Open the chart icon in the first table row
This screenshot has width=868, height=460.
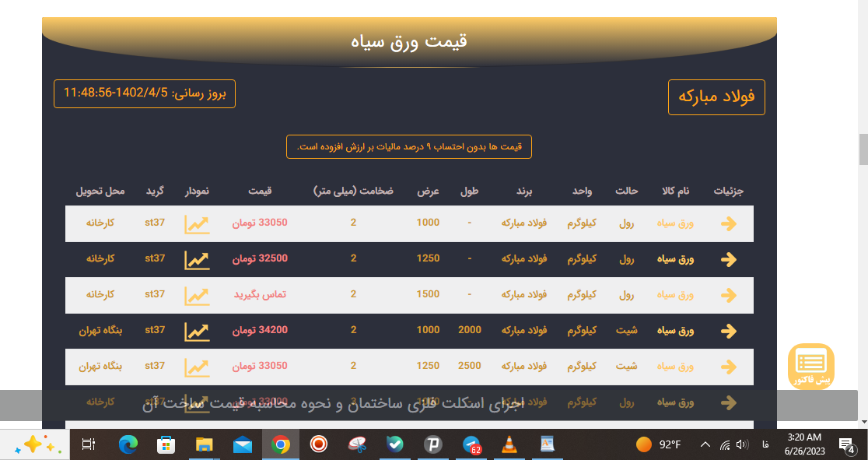tap(197, 224)
